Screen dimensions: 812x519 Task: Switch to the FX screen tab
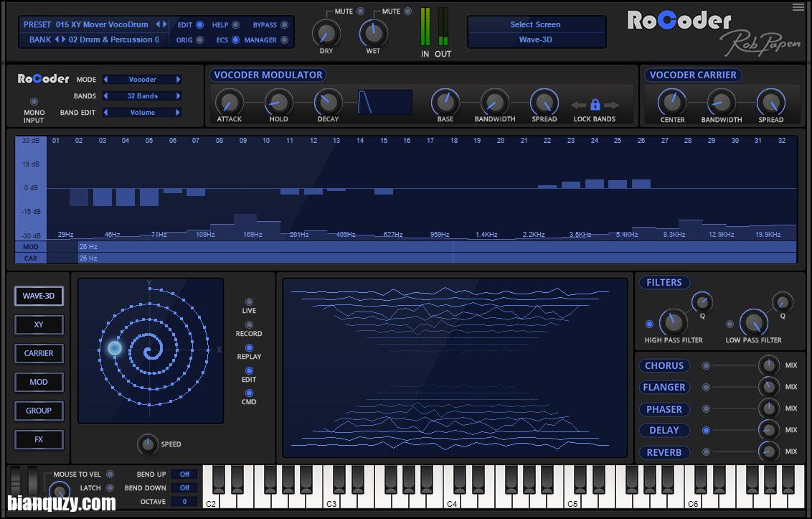[x=39, y=439]
